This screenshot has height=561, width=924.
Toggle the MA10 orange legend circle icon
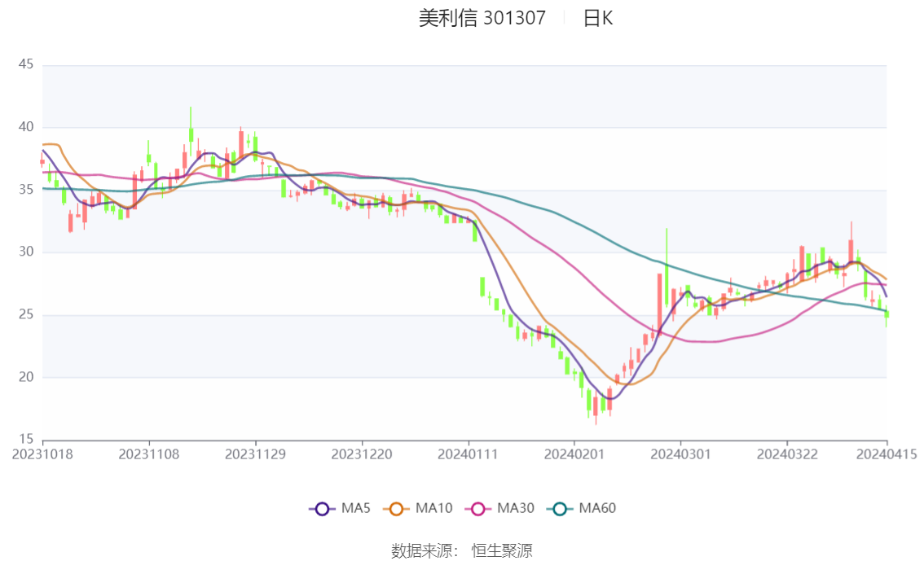pos(396,509)
